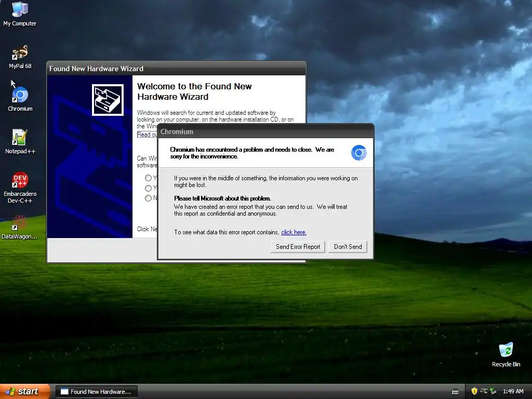Click the network connection tray icon
The width and height of the screenshot is (532, 399).
click(484, 391)
